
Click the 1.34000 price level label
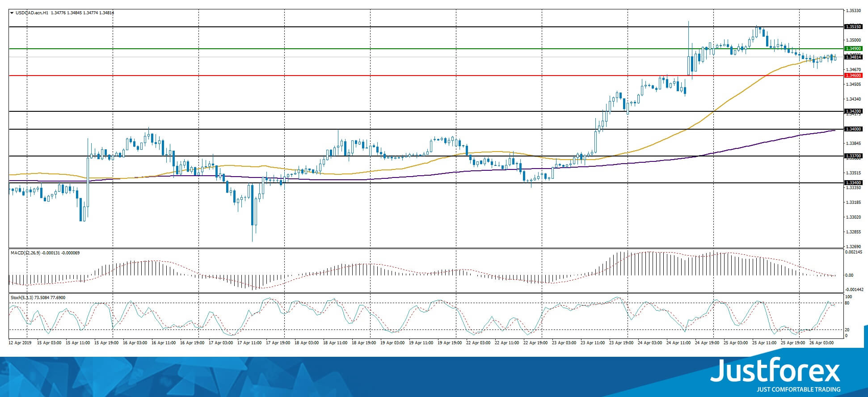(853, 129)
